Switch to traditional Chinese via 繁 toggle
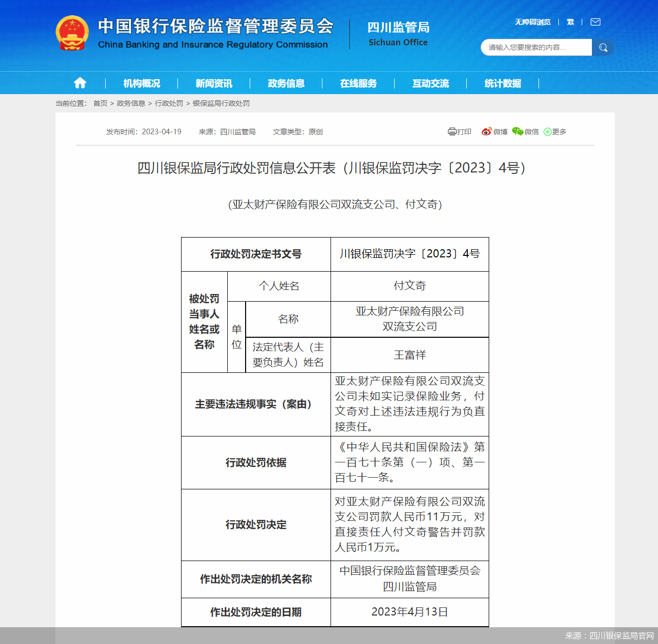658x644 pixels. click(x=570, y=22)
